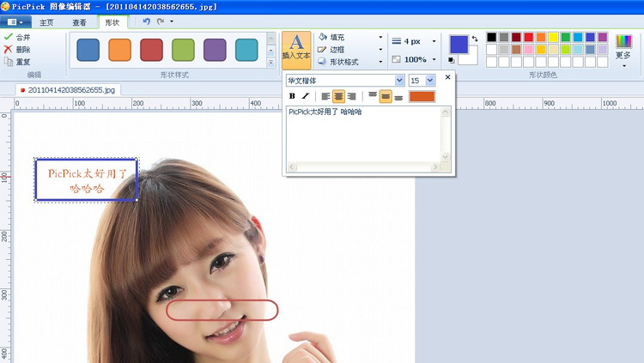
Task: Choose black from palette
Action: pyautogui.click(x=492, y=38)
